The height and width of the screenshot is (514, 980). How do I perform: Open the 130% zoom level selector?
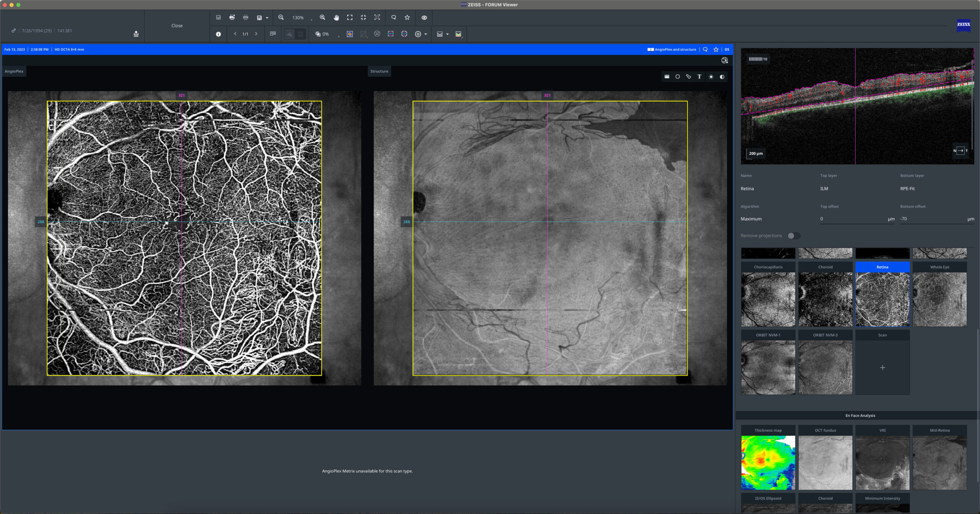pyautogui.click(x=302, y=18)
